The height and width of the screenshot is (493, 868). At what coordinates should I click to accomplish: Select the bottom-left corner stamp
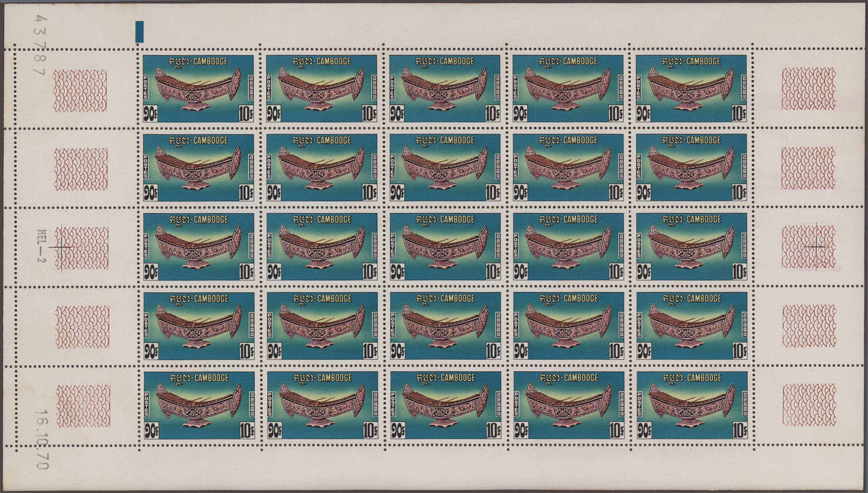click(199, 405)
